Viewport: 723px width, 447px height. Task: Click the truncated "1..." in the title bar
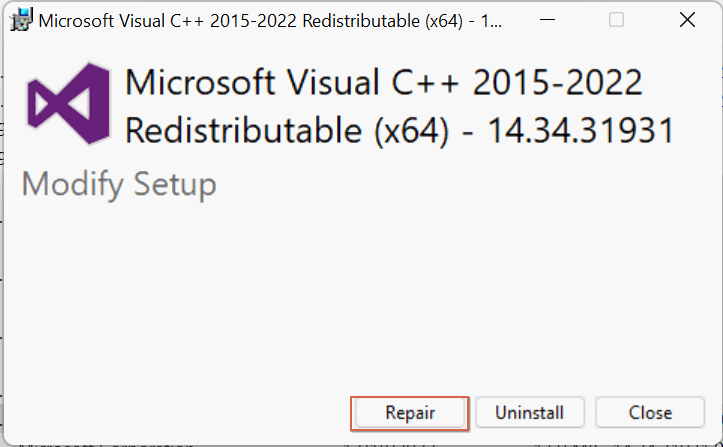(x=492, y=21)
